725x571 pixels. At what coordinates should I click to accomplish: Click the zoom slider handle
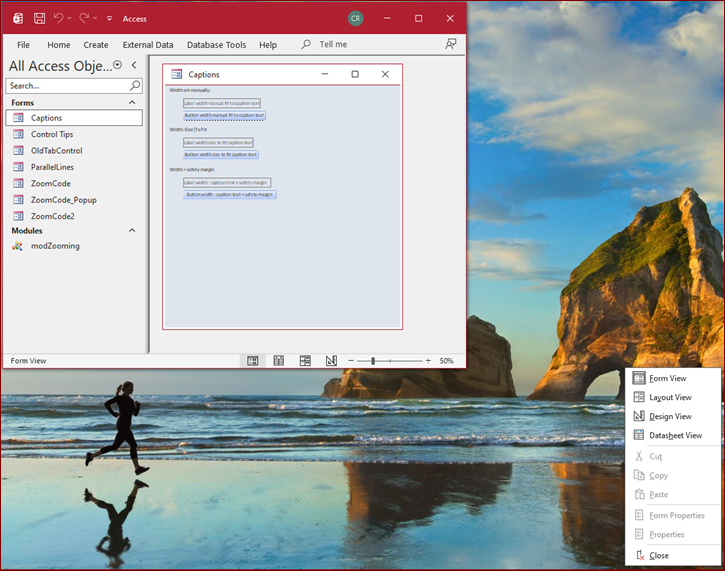373,361
